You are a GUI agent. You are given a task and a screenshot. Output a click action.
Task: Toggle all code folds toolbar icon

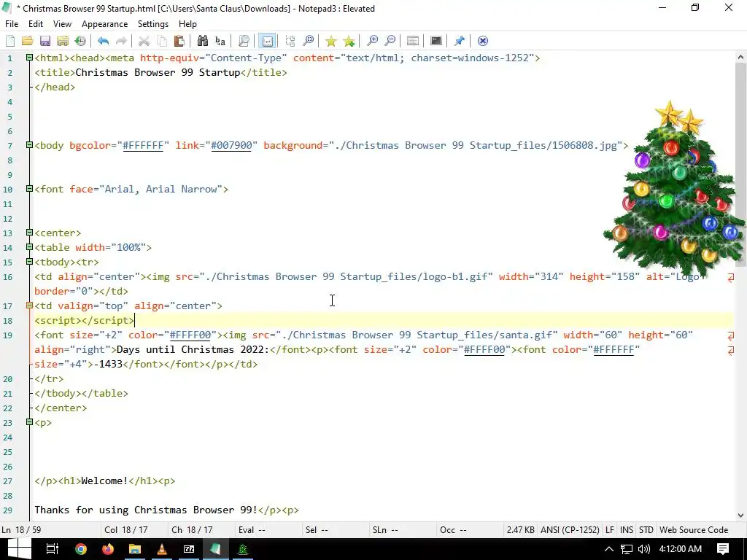[x=290, y=41]
